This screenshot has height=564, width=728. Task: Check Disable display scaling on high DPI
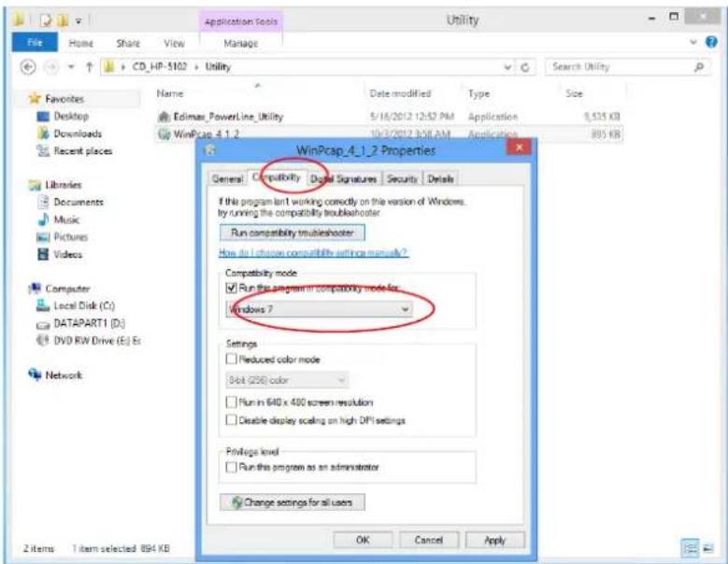pos(231,420)
